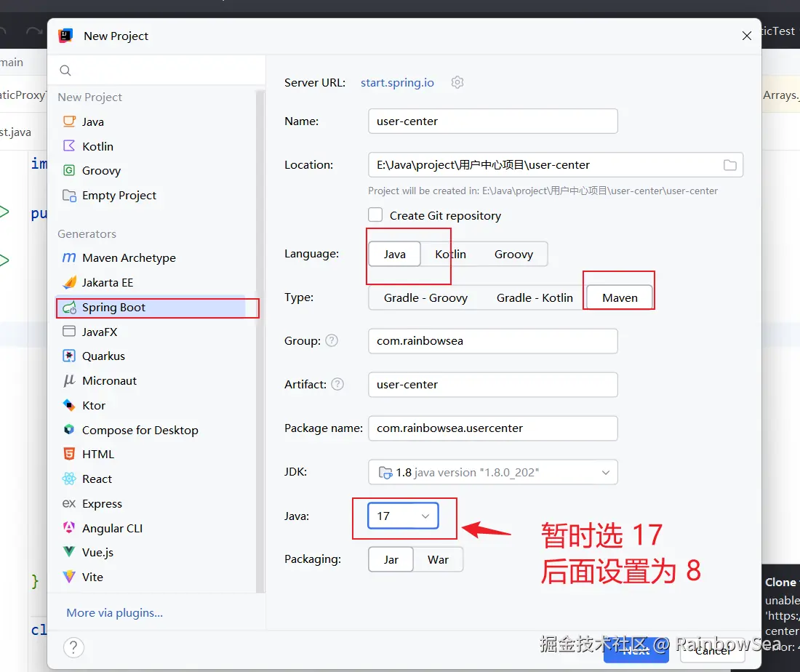
Task: Open the start.spring.io server URL link
Action: click(397, 83)
